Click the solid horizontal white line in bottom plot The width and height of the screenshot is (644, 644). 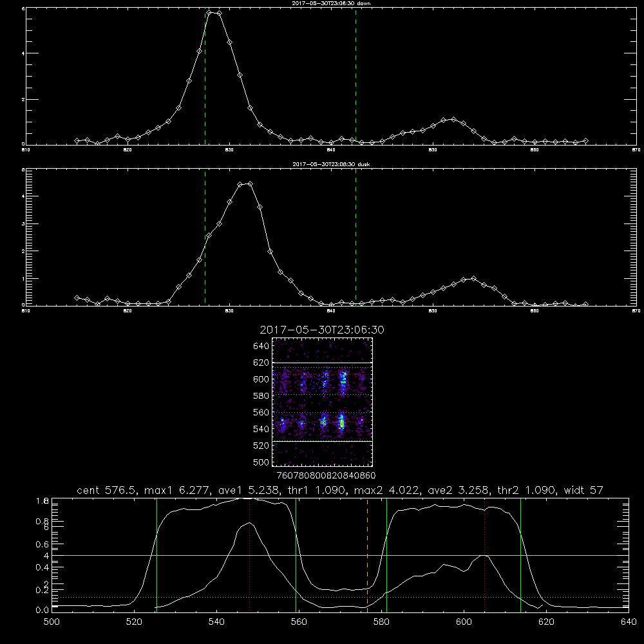[x=340, y=555]
